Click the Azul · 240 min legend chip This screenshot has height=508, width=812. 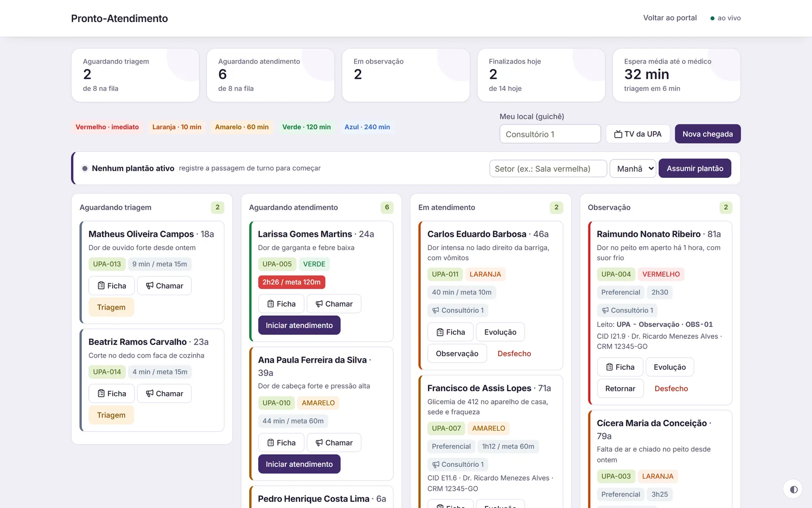click(x=367, y=127)
